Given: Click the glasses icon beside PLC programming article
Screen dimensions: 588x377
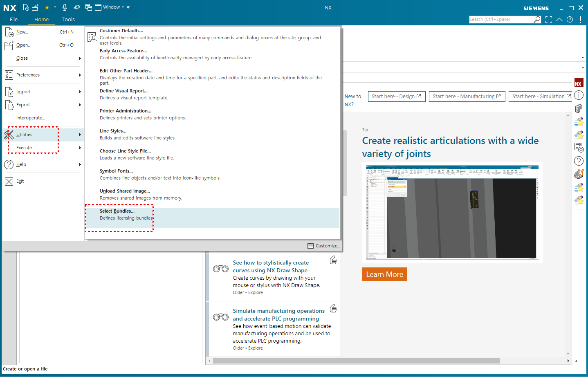Looking at the screenshot, I should pos(221,317).
